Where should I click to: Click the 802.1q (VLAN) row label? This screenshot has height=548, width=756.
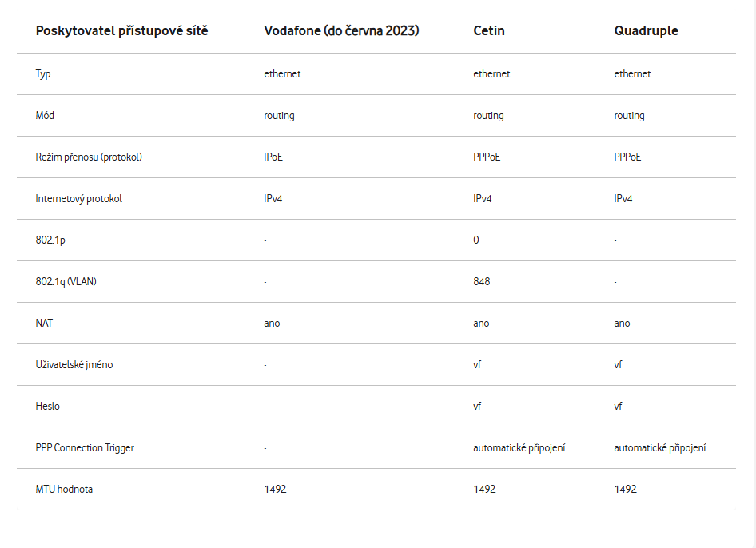click(66, 282)
